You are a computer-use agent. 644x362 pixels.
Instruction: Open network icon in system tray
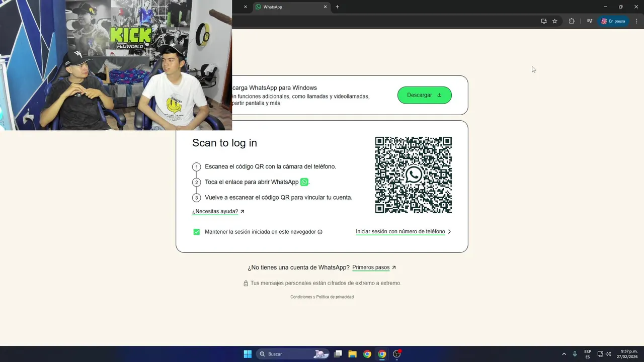tap(600, 354)
